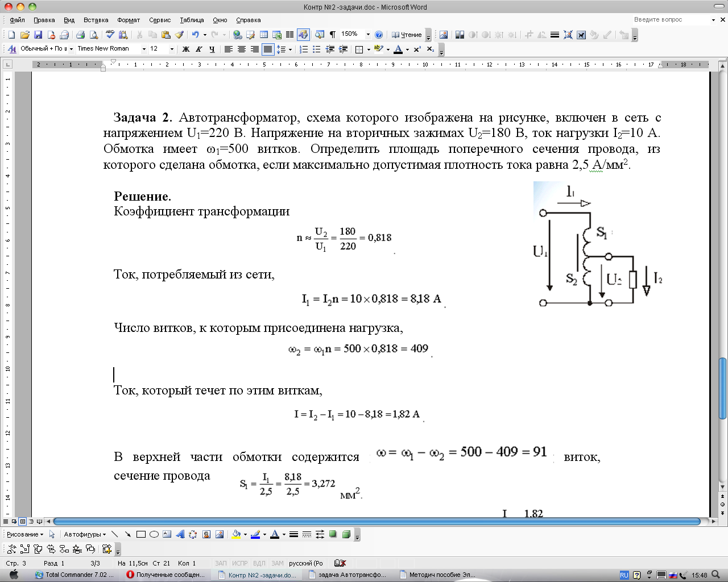This screenshot has height=582, width=728.
Task: Draw a rectangle shape
Action: click(140, 534)
